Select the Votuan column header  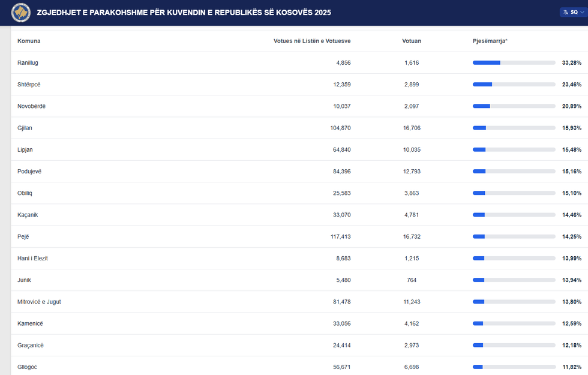coord(412,41)
